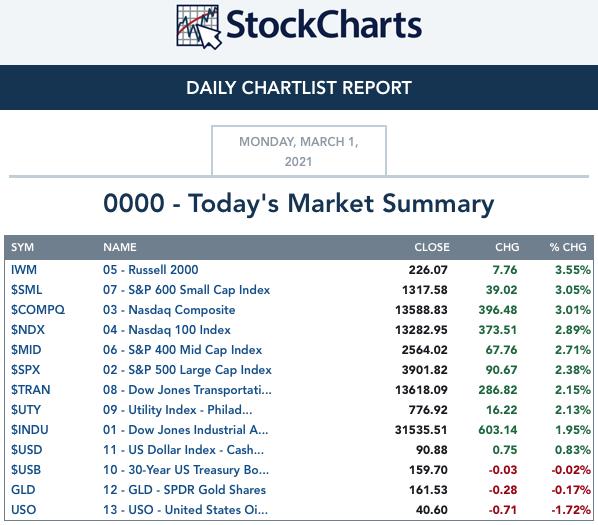This screenshot has height=525, width=598.
Task: Open 11 - US Dollar Index link
Action: pyautogui.click(x=183, y=450)
